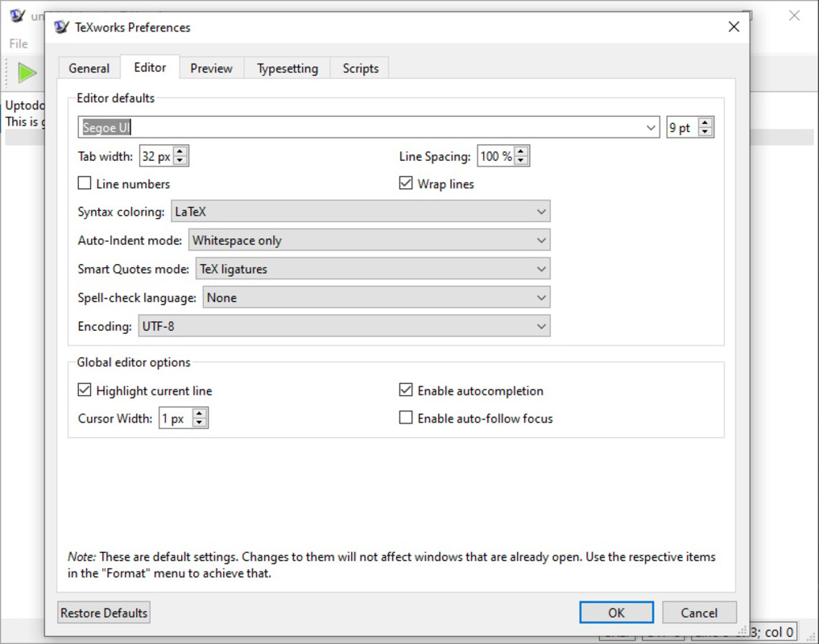Viewport: 819px width, 644px height.
Task: Confirm preferences with OK button
Action: pos(616,613)
